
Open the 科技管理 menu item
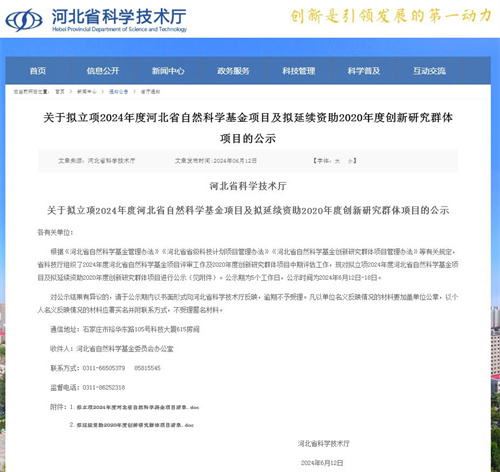coord(299,71)
